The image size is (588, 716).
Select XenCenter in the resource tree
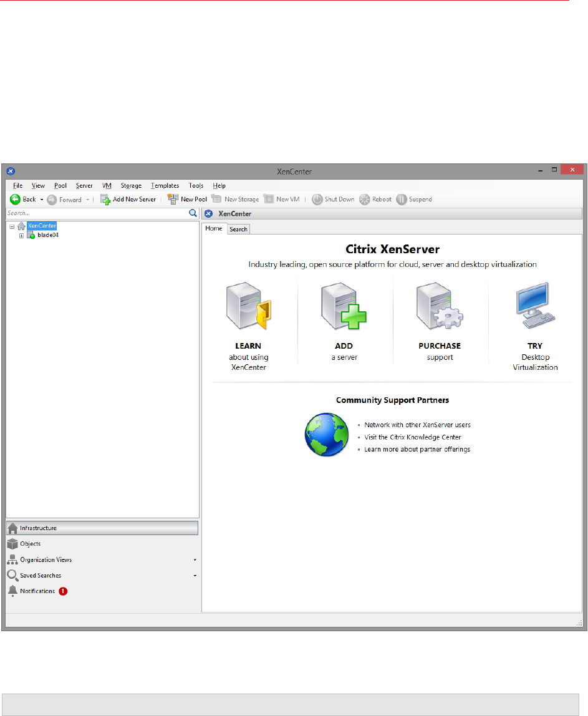pyautogui.click(x=42, y=226)
